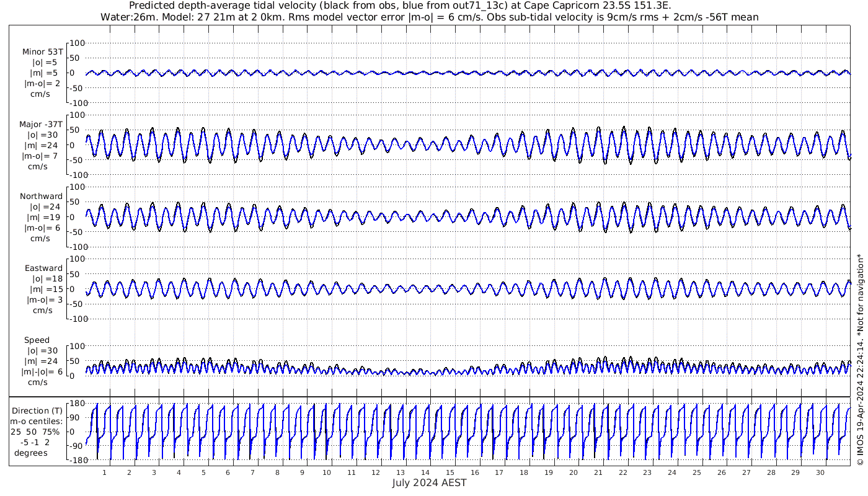This screenshot has height=496, width=868.
Task: Click day '26' on the date axis
Action: [x=722, y=472]
